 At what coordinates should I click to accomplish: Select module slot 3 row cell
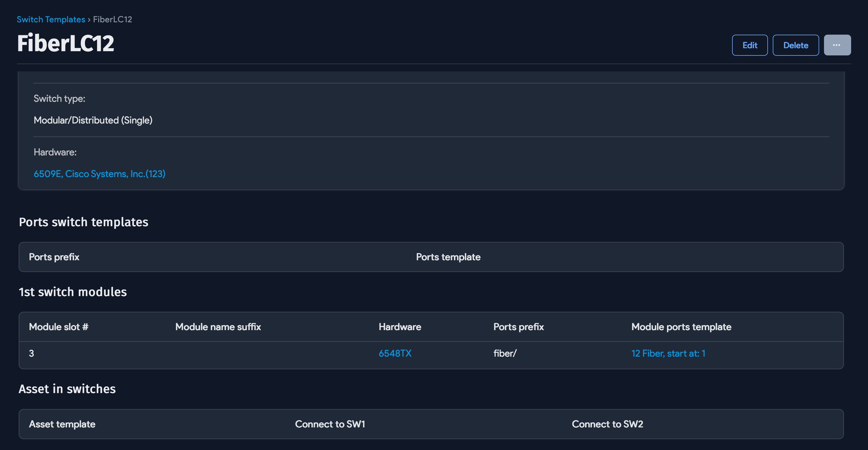31,353
